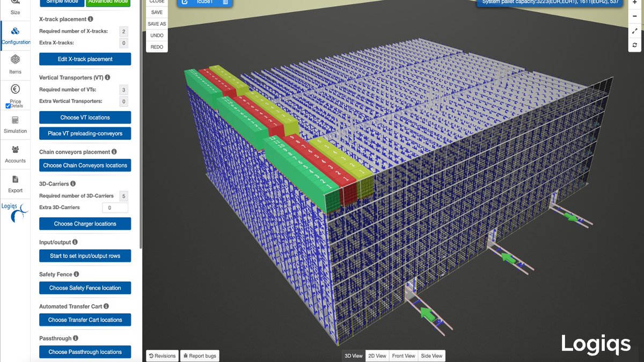Show info for Chain conveyors placement

tap(114, 152)
